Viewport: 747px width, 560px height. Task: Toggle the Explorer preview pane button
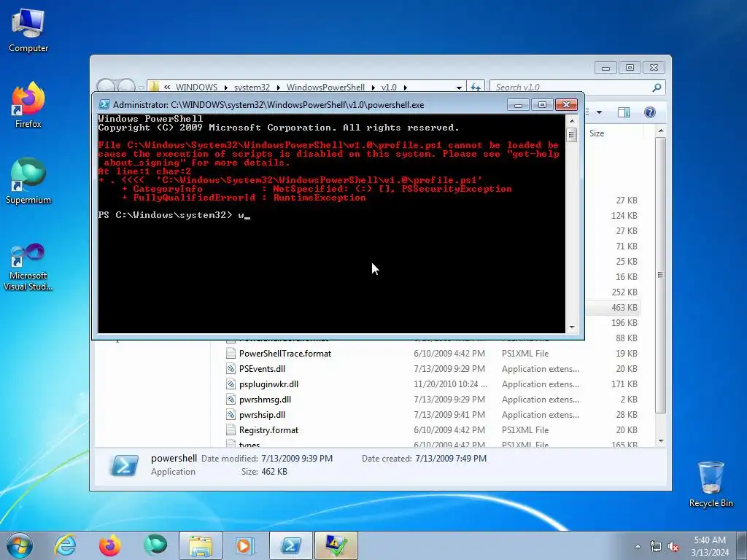(x=624, y=112)
